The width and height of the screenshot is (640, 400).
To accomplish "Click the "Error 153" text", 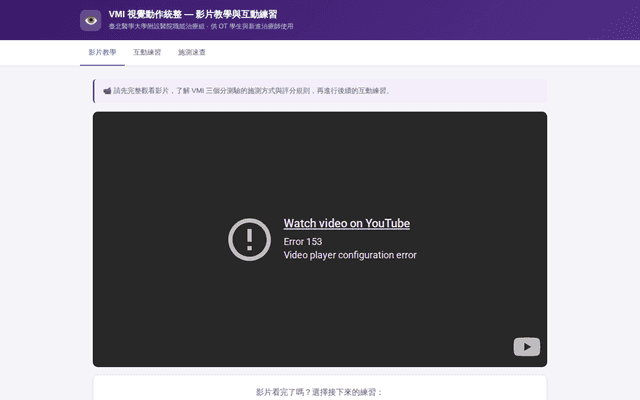I will (303, 242).
